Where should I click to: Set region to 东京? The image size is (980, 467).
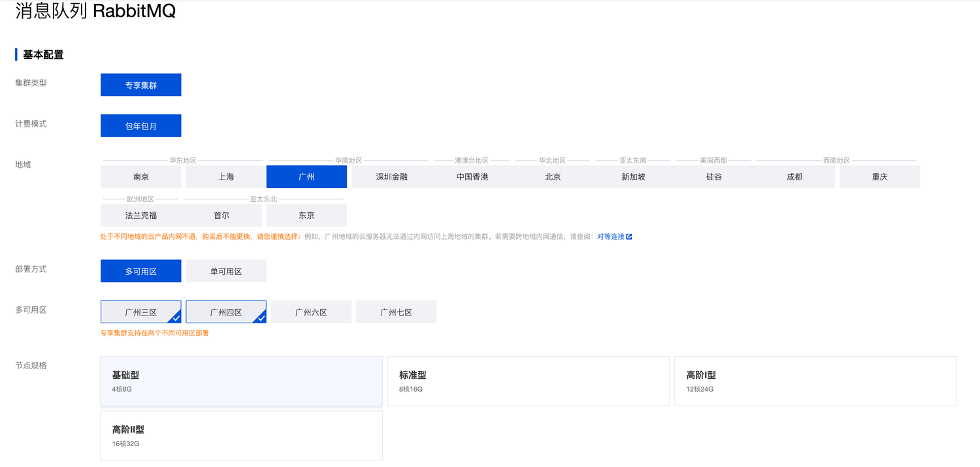(306, 216)
